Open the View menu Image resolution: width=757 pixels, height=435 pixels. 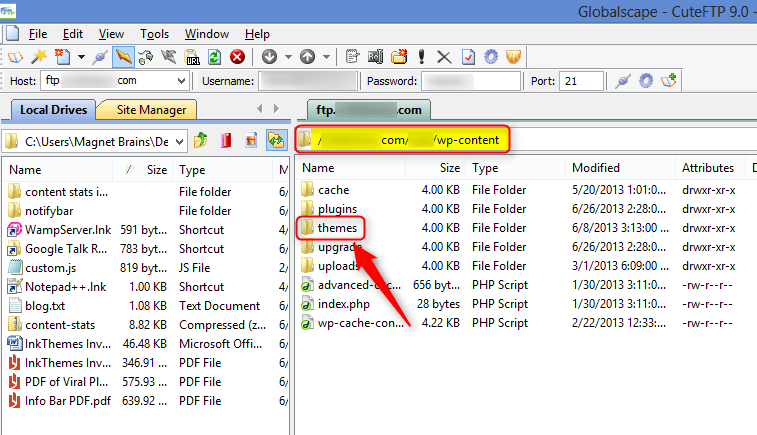pos(111,34)
